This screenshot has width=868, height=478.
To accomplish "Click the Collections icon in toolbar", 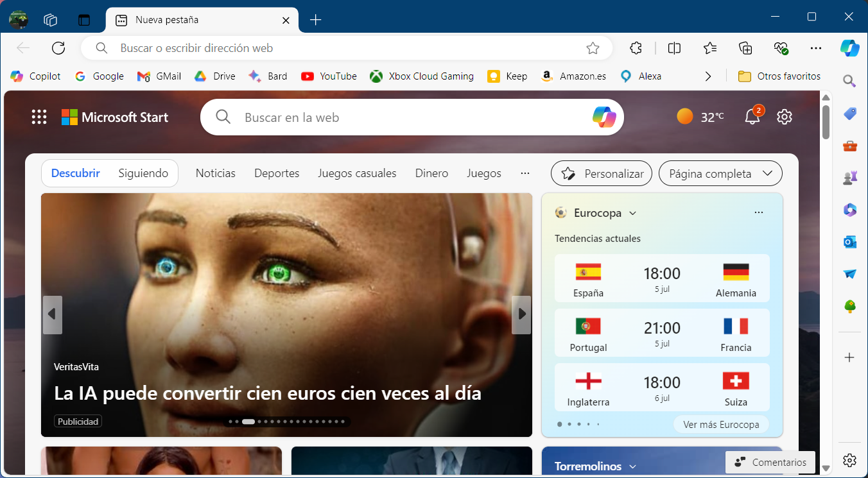I will pyautogui.click(x=745, y=48).
